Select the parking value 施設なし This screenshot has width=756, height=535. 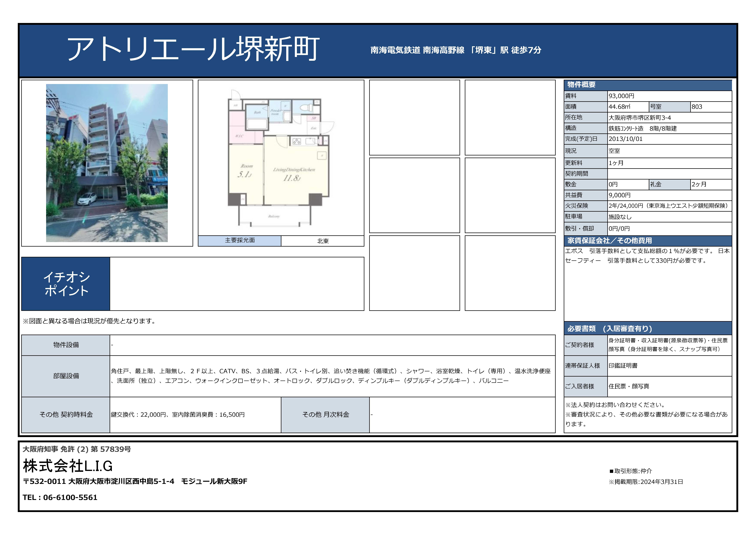tap(620, 217)
